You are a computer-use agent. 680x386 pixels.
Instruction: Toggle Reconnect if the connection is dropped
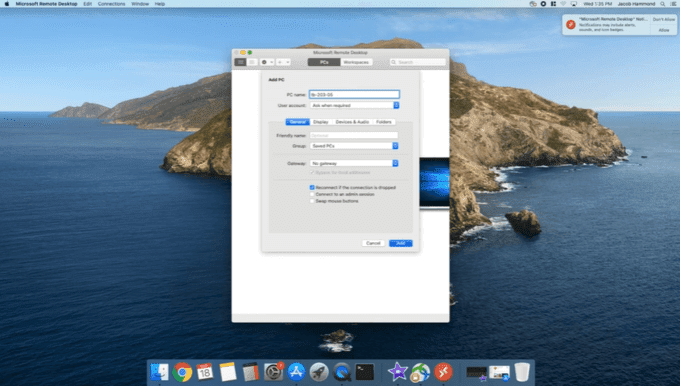pos(312,187)
